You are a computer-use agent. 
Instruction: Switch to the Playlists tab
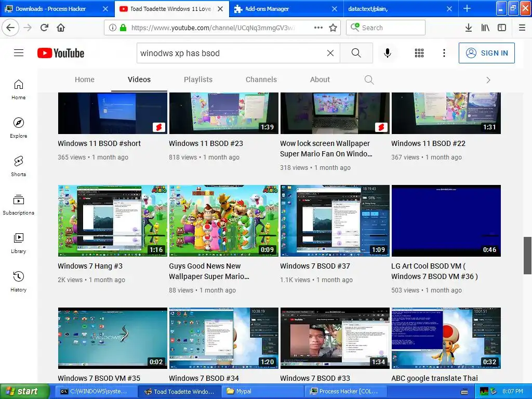tap(198, 79)
